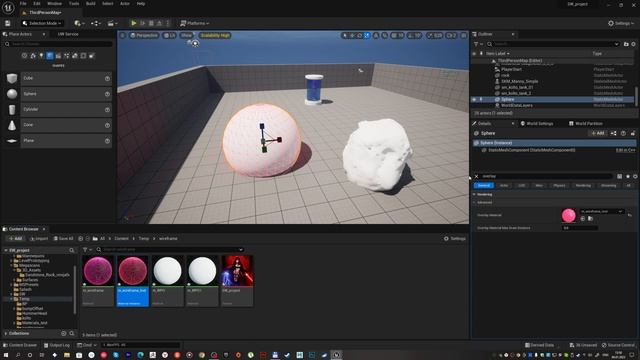Image resolution: width=640 pixels, height=360 pixels.
Task: Open the viewport options hamburger menu
Action: 122,36
